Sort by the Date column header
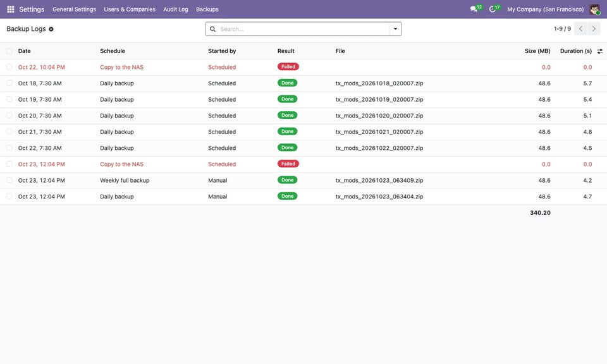This screenshot has height=364, width=607. tap(25, 51)
